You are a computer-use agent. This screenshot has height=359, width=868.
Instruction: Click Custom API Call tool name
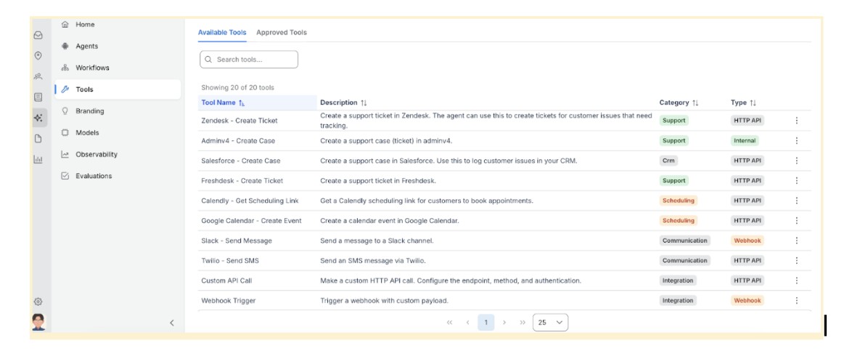226,281
